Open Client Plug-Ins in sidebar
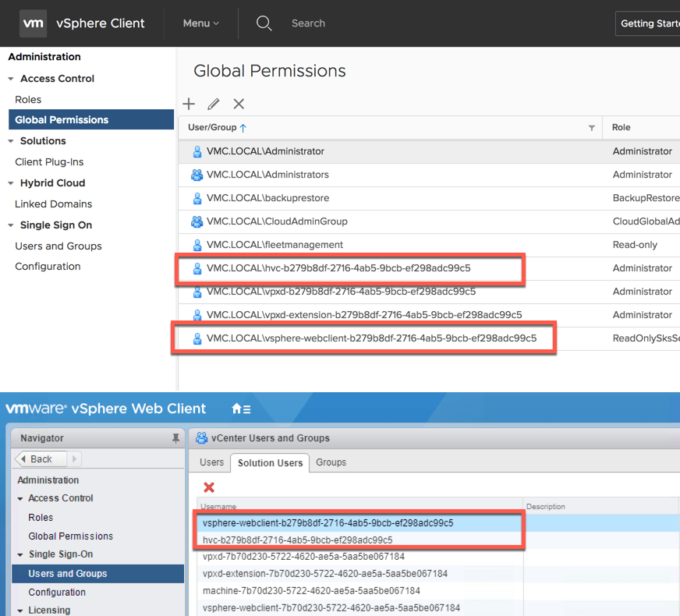The image size is (680, 616). click(49, 162)
